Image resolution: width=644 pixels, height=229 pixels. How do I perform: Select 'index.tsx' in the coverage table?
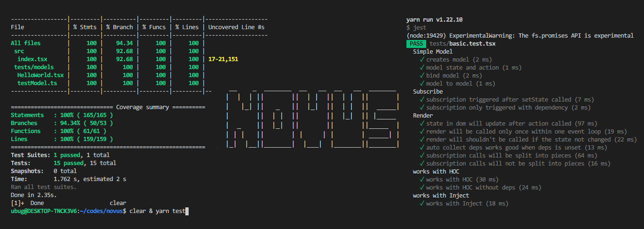[x=32, y=59]
